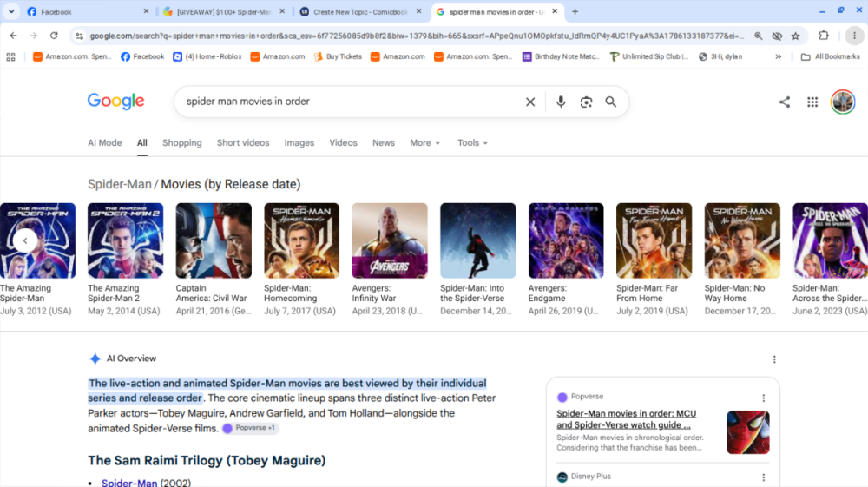View site information icon in address bar
Image resolution: width=868 pixels, height=487 pixels.
[x=79, y=36]
